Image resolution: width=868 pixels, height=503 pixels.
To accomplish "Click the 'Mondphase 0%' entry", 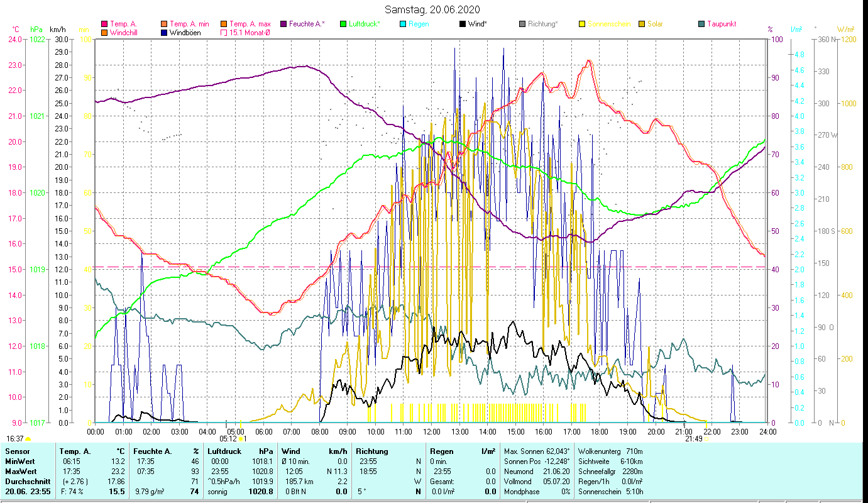I will [537, 492].
